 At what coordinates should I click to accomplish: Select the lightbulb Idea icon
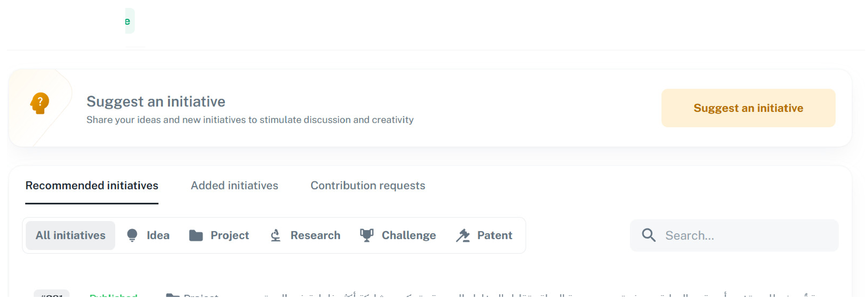click(x=132, y=235)
